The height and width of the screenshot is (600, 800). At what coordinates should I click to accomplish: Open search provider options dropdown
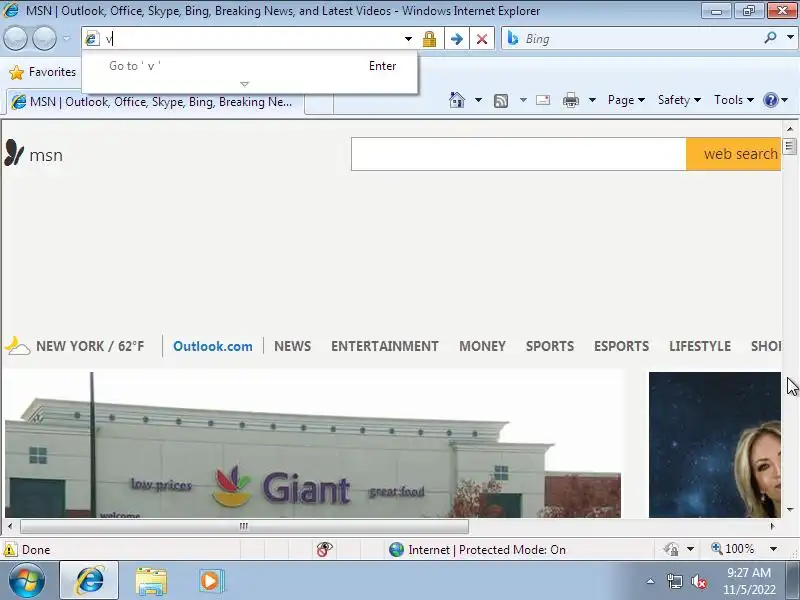[790, 38]
